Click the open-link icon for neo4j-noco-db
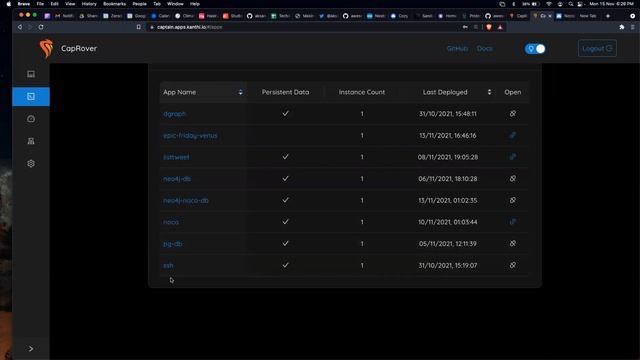 tap(513, 200)
